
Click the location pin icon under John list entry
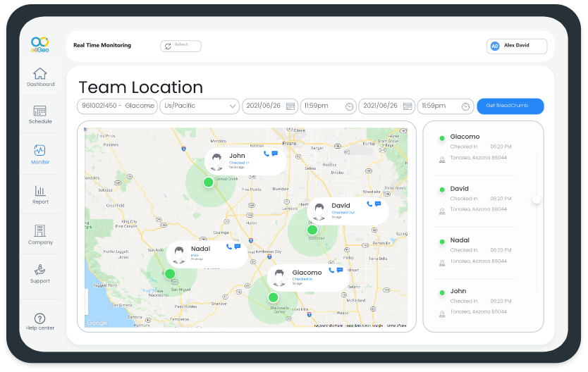click(442, 314)
